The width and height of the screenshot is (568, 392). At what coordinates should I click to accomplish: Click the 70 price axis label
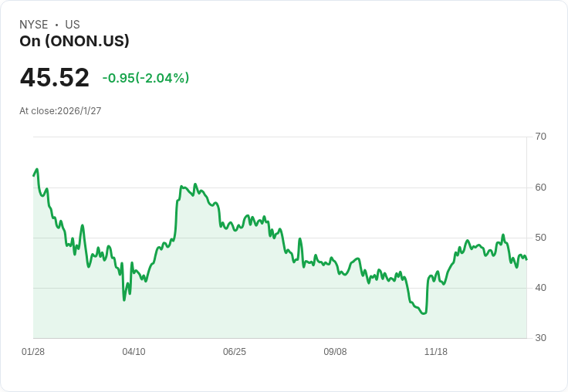click(x=540, y=137)
